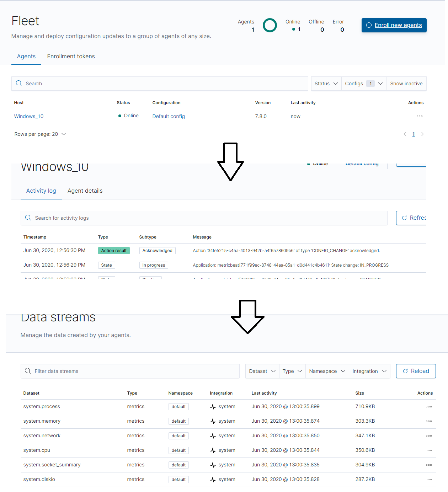Click the system.diskio dataset name

[39, 479]
